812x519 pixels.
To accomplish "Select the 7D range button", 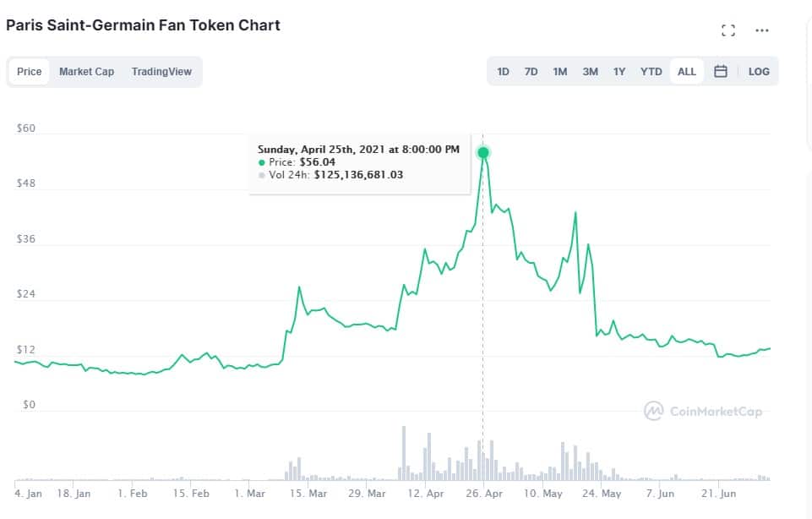I will (x=531, y=72).
